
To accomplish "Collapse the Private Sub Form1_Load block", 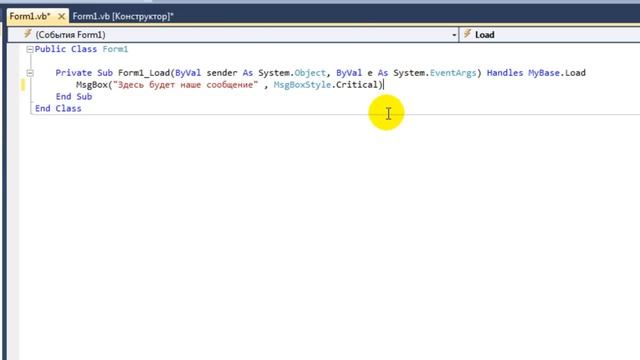I will [29, 73].
